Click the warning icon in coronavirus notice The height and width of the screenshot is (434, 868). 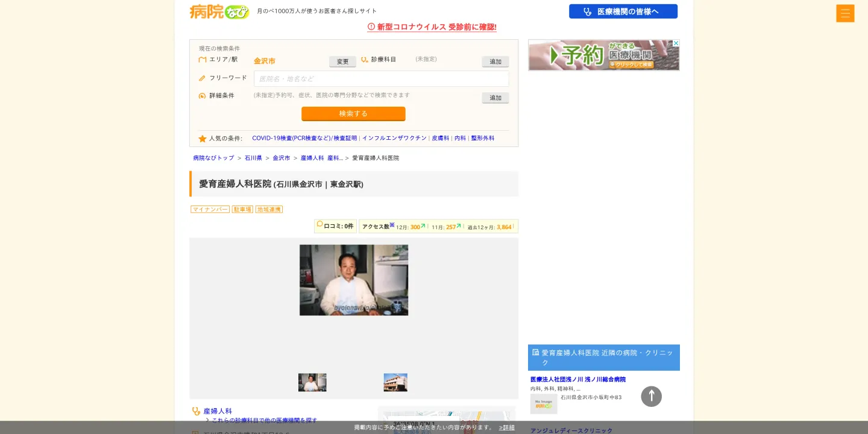pyautogui.click(x=371, y=27)
